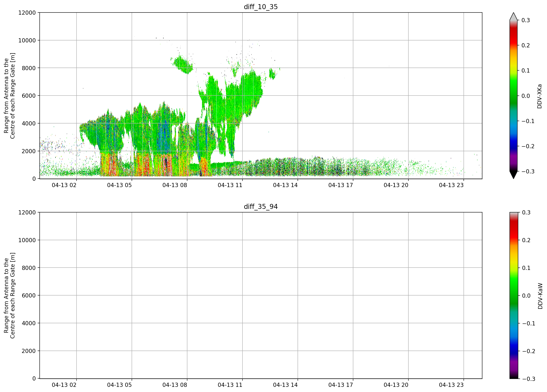Click the bottom plot y-axis range label
The height and width of the screenshot is (392, 547).
pyautogui.click(x=9, y=295)
